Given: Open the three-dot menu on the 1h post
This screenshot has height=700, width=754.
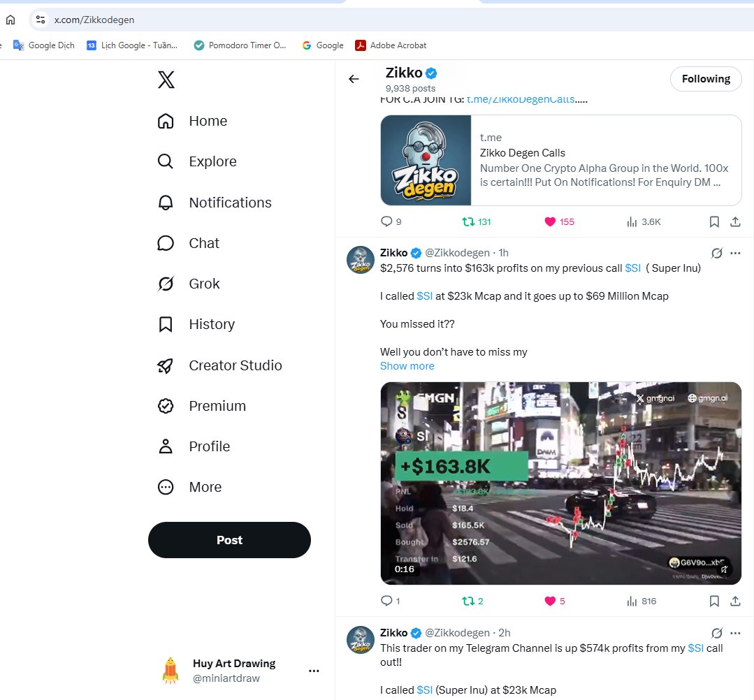Looking at the screenshot, I should (735, 253).
